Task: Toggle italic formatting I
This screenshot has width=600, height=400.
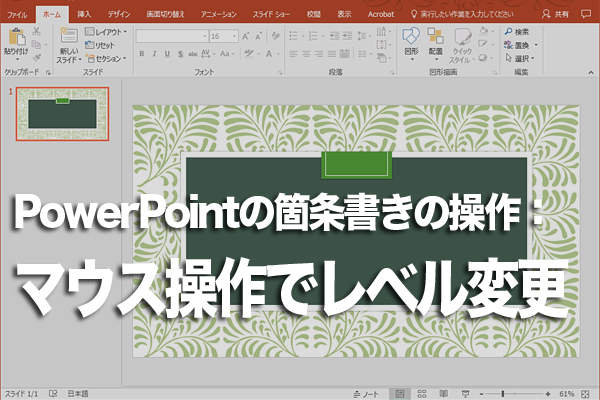Action: (x=154, y=54)
